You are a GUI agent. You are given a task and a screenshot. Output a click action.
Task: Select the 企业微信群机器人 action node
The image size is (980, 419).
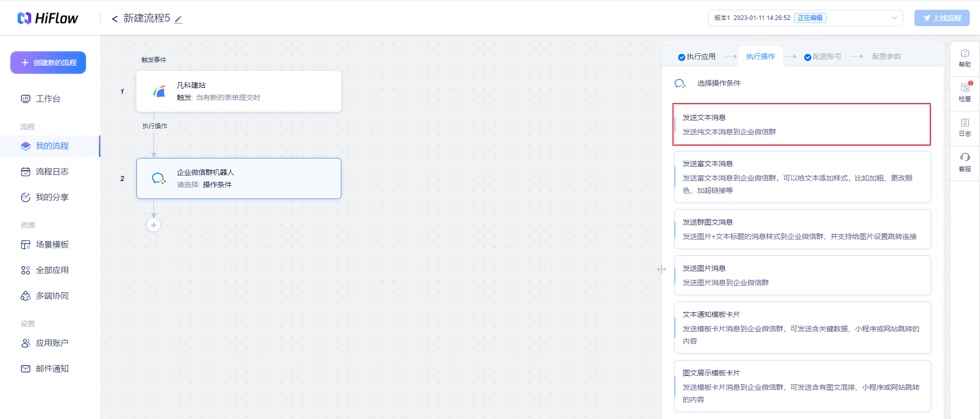point(239,178)
